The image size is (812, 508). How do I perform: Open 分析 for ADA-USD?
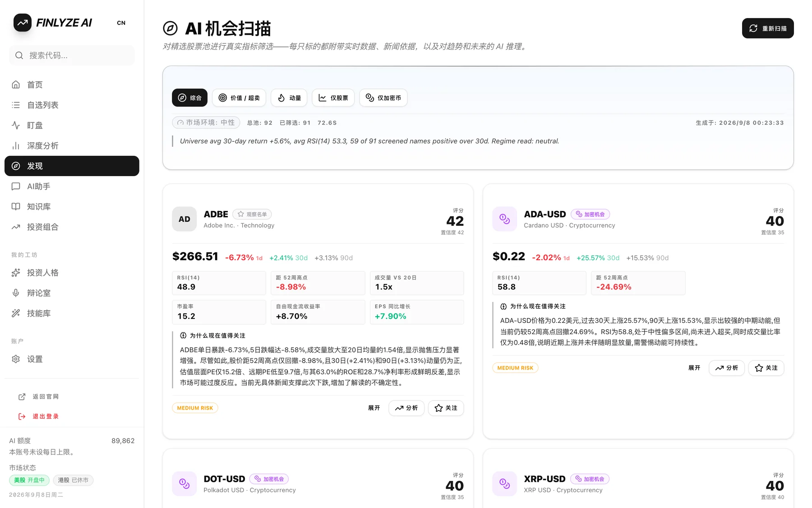coord(727,368)
